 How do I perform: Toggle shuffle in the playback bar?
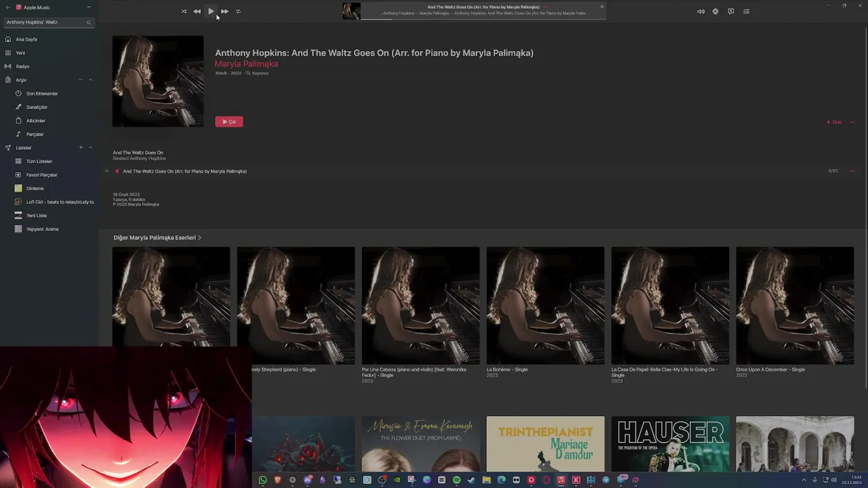pyautogui.click(x=184, y=12)
